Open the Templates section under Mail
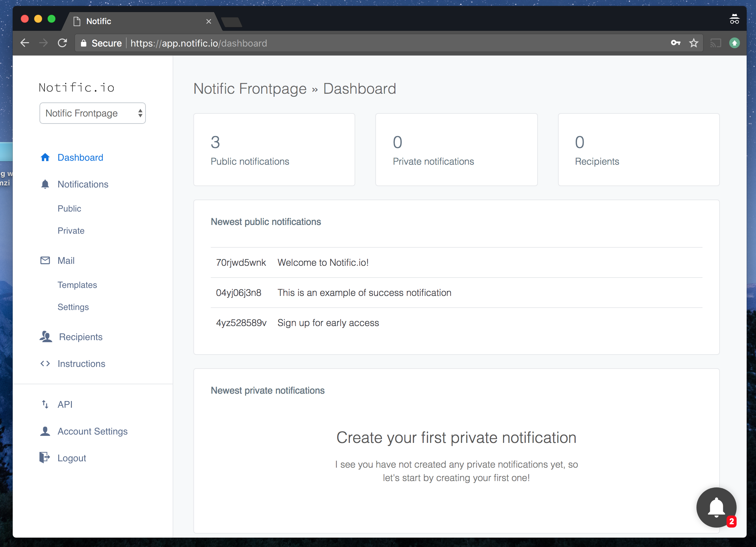This screenshot has height=547, width=756. click(x=77, y=285)
